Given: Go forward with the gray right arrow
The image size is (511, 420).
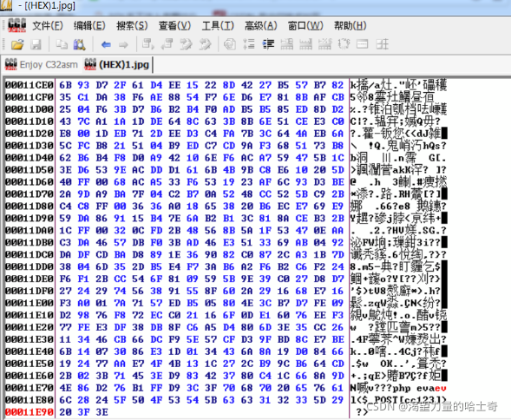Looking at the screenshot, I should pos(123,44).
